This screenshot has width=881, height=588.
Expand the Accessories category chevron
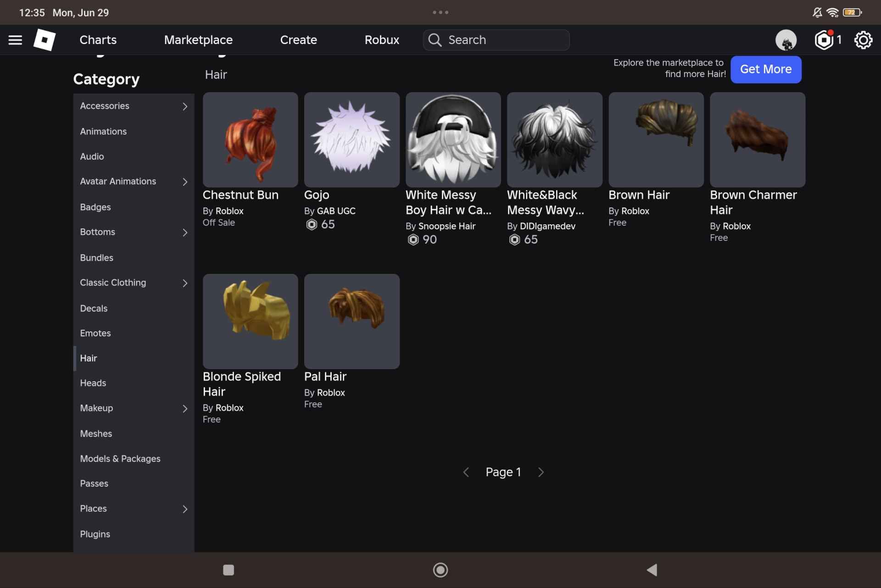coord(185,106)
